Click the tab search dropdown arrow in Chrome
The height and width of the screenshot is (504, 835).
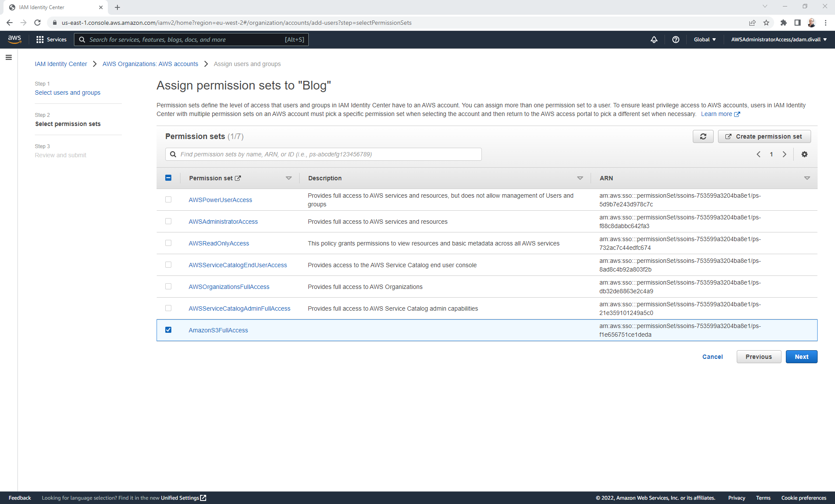tap(765, 7)
